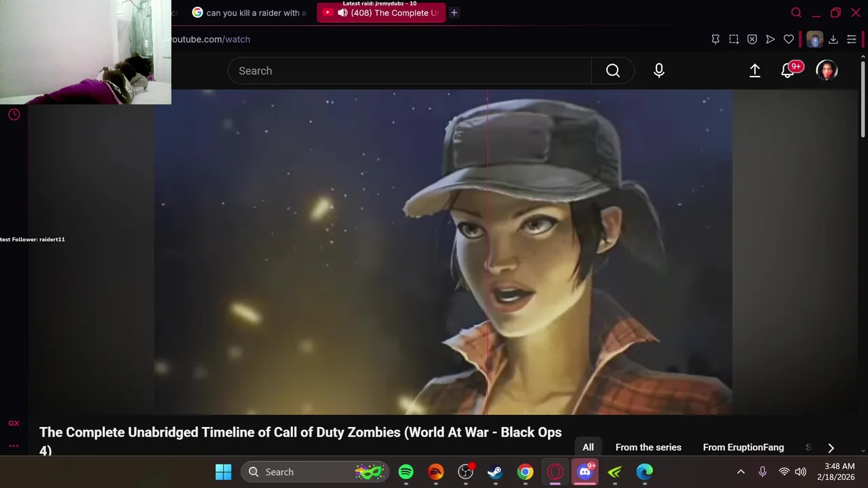Open the volume speaker control in tray
The width and height of the screenshot is (868, 488).
click(x=801, y=472)
